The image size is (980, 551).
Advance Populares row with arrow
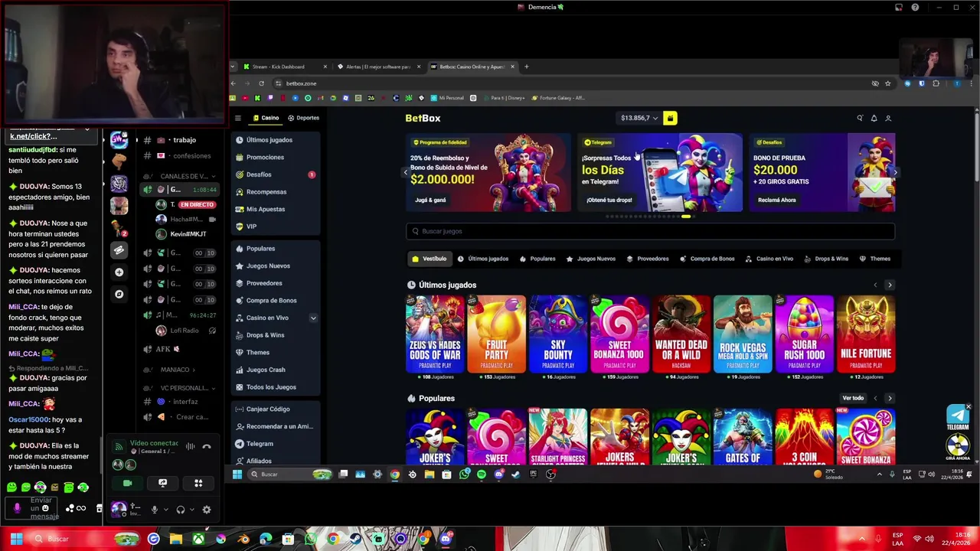pyautogui.click(x=890, y=398)
